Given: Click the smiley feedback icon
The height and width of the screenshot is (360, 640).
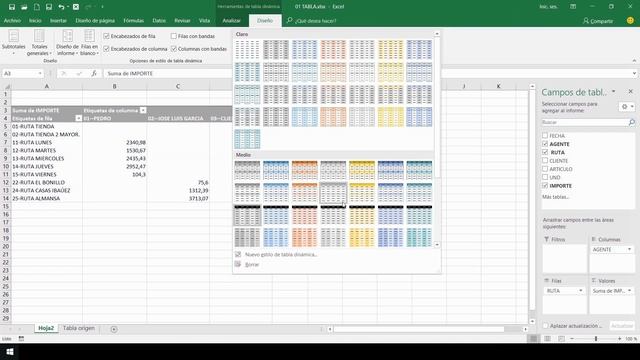Looking at the screenshot, I should 630,20.
